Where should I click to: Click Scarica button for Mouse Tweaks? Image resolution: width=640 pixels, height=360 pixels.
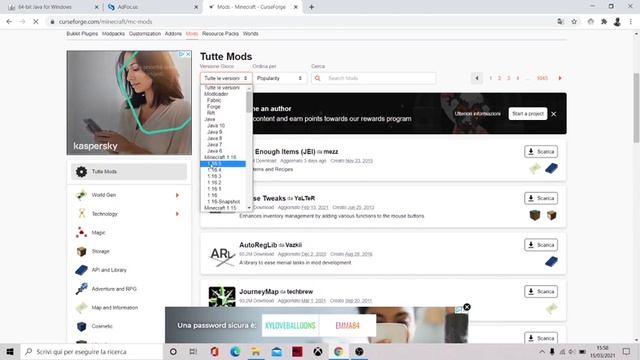(541, 198)
